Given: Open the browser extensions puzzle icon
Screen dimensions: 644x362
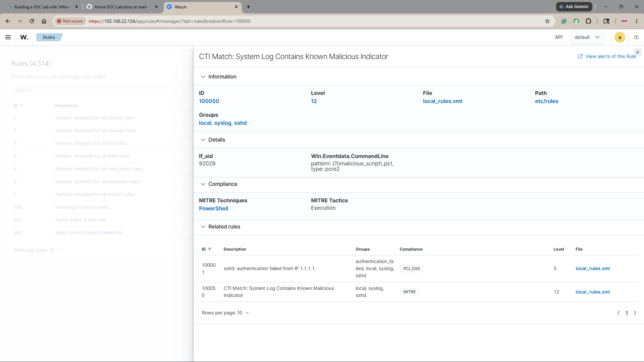Looking at the screenshot, I should [x=588, y=21].
